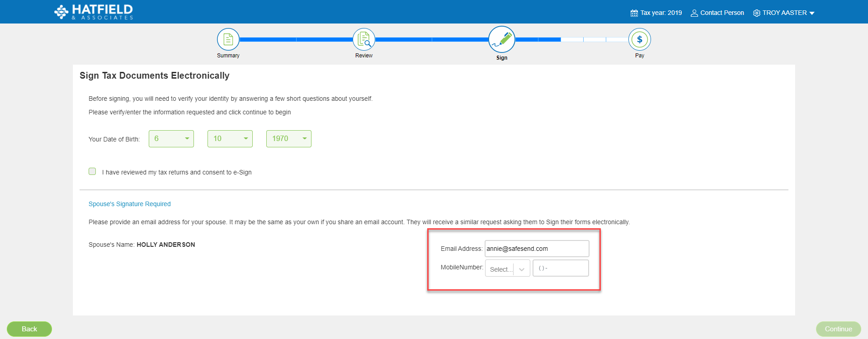The height and width of the screenshot is (339, 868).
Task: Click the Pay step label
Action: tap(640, 56)
